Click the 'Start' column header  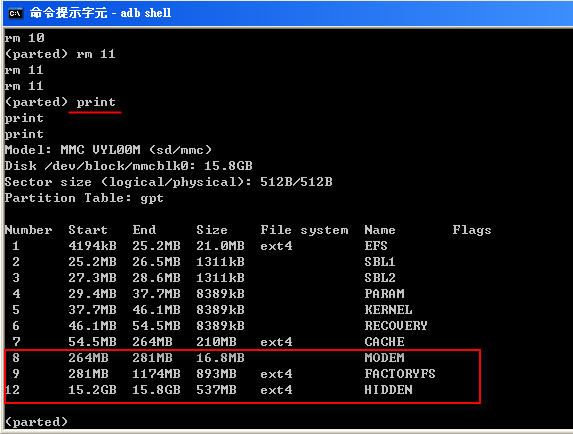[88, 230]
